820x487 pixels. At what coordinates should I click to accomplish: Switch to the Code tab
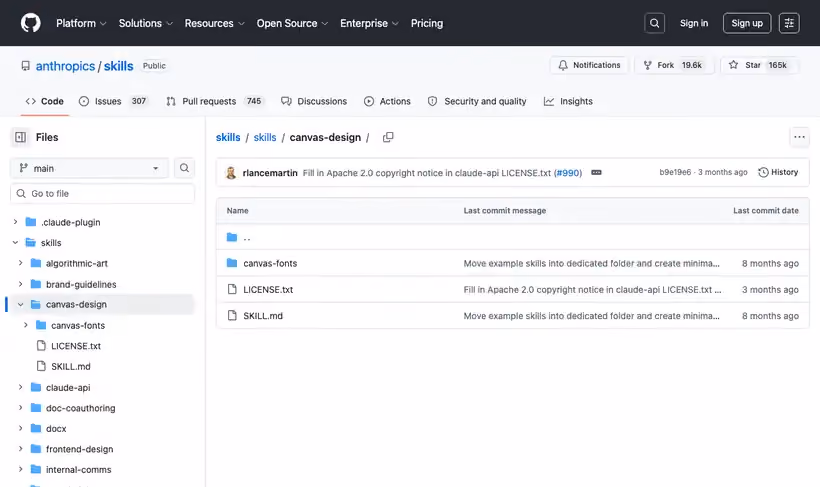[44, 101]
